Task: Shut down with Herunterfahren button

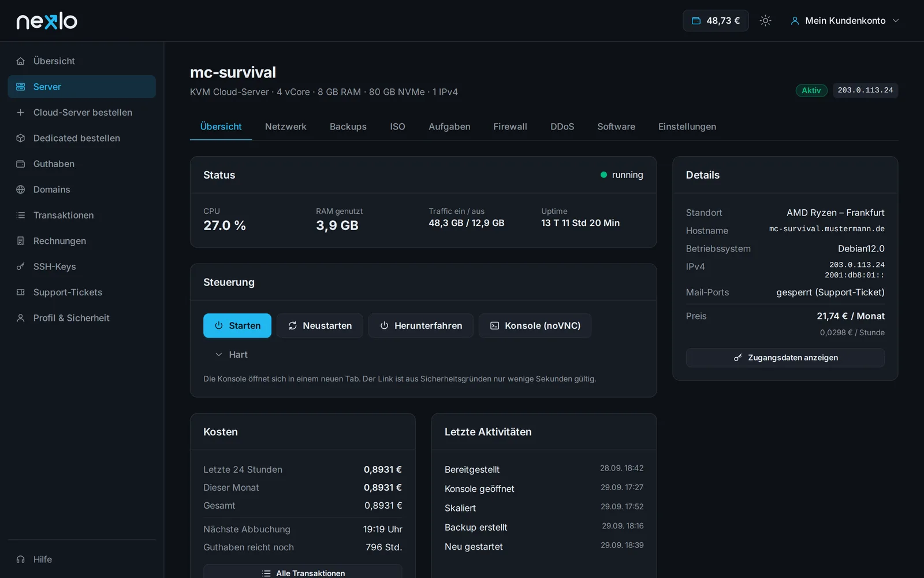Action: pyautogui.click(x=421, y=326)
